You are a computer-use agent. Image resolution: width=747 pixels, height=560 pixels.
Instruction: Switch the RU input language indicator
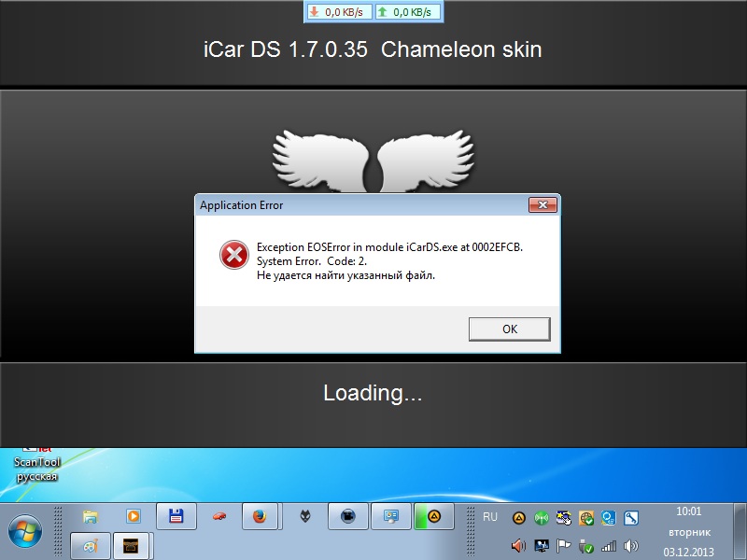490,516
